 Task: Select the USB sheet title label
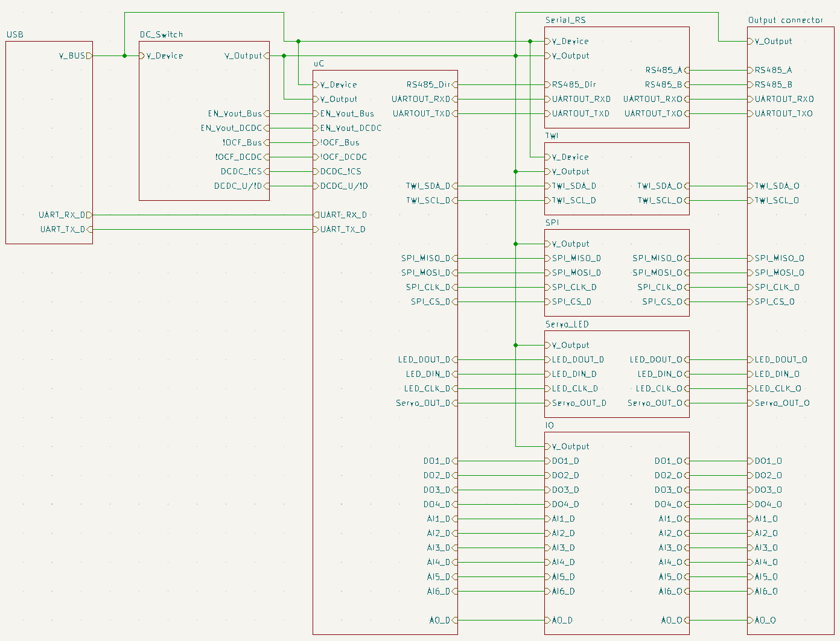15,34
